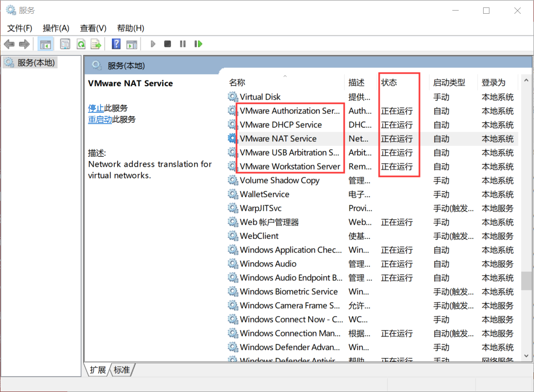The image size is (534, 392).
Task: Minimize the 服务 window
Action: [x=456, y=11]
